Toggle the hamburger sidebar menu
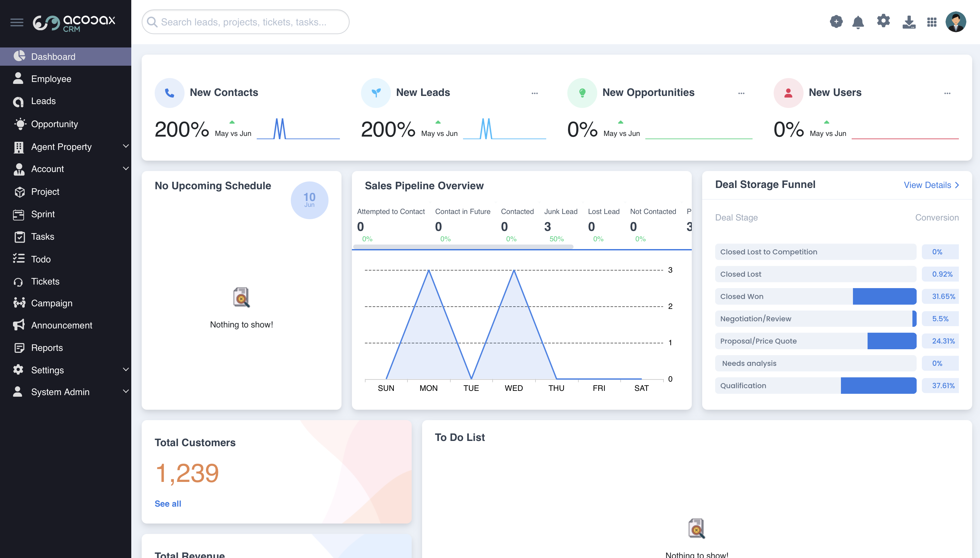The width and height of the screenshot is (980, 558). click(x=17, y=22)
